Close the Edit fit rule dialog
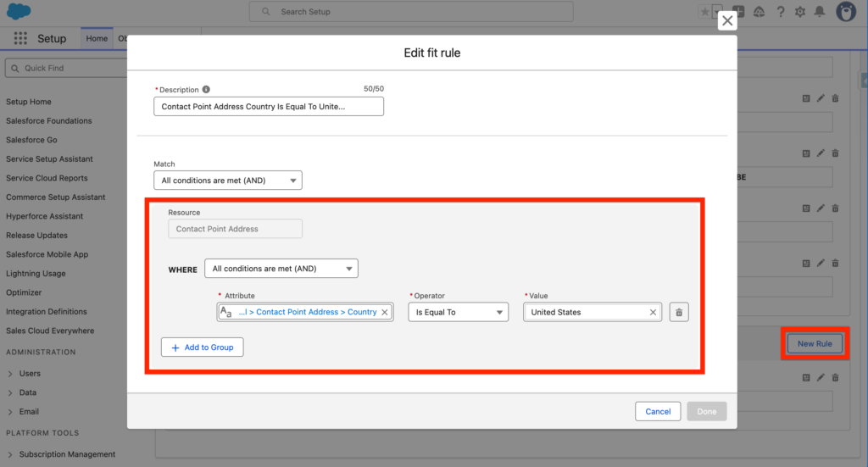This screenshot has height=467, width=868. (x=726, y=21)
